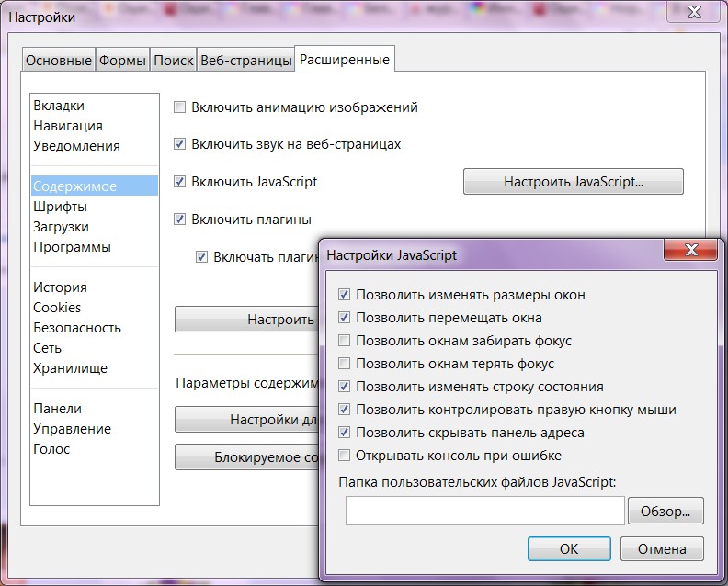Toggle Позволить скрывать панель адреса
The width and height of the screenshot is (728, 586).
[x=345, y=433]
